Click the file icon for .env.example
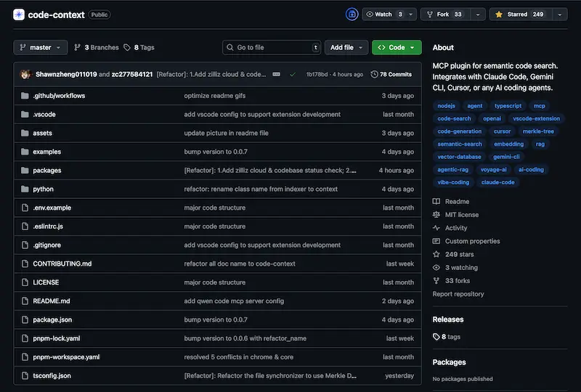The height and width of the screenshot is (392, 581). point(25,208)
